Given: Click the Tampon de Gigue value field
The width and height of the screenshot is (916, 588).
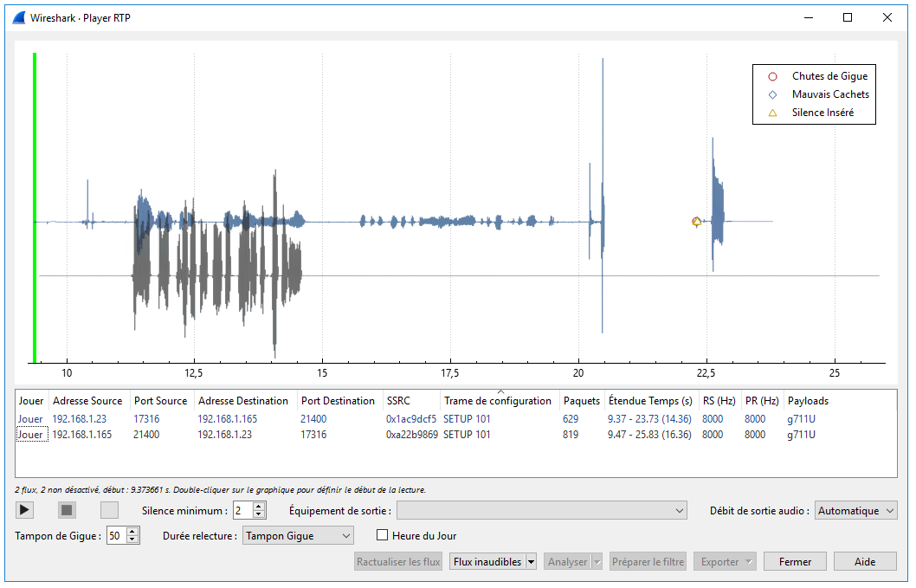Looking at the screenshot, I should 115,536.
